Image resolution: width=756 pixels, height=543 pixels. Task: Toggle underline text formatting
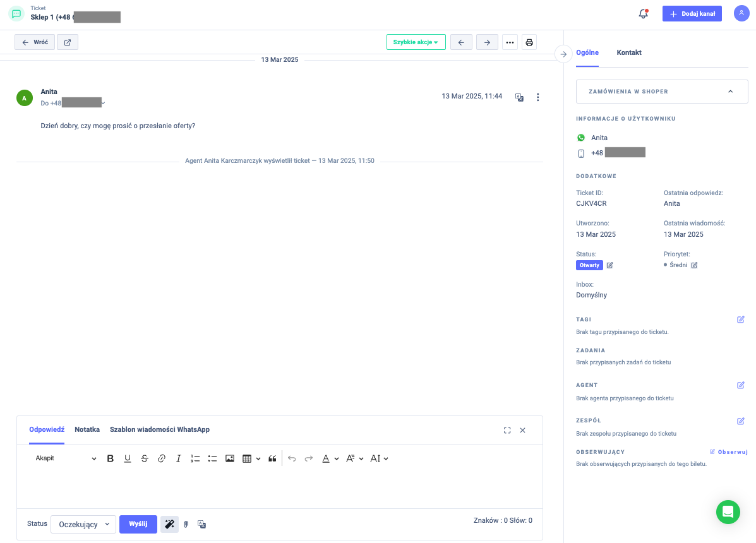tap(128, 458)
